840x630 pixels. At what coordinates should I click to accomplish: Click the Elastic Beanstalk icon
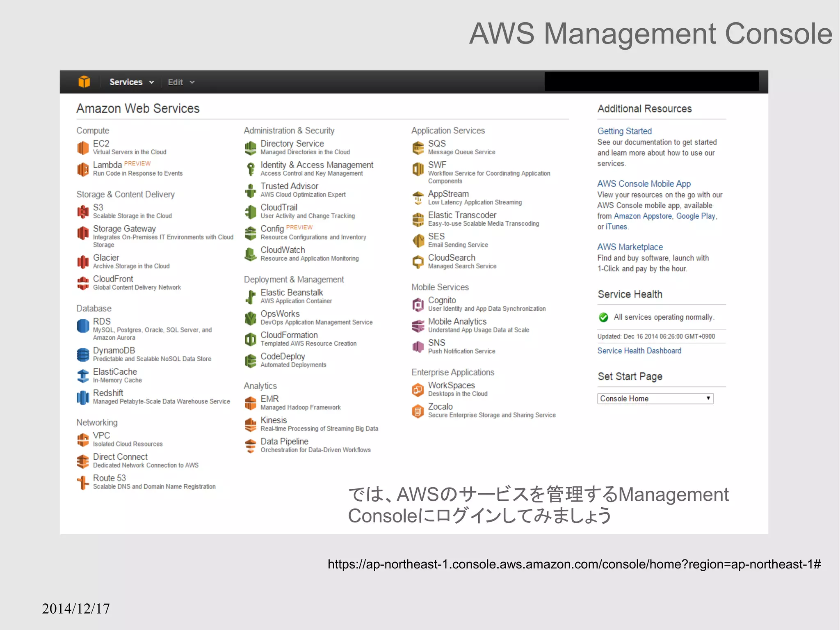click(251, 297)
